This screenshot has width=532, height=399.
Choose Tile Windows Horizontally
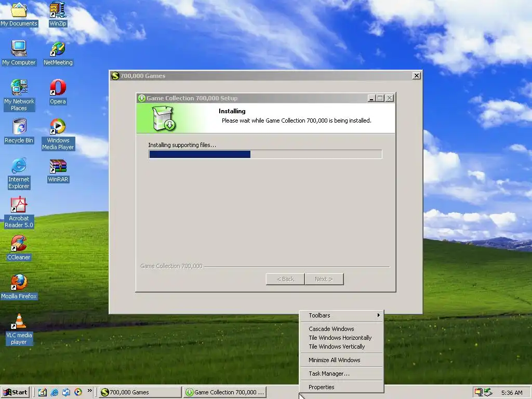coord(342,338)
